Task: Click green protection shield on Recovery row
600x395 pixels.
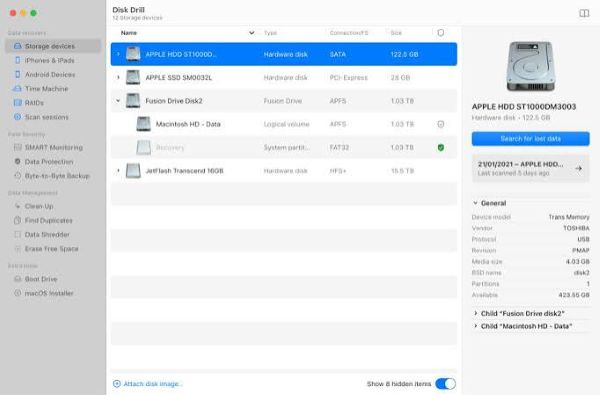Action: click(x=440, y=147)
